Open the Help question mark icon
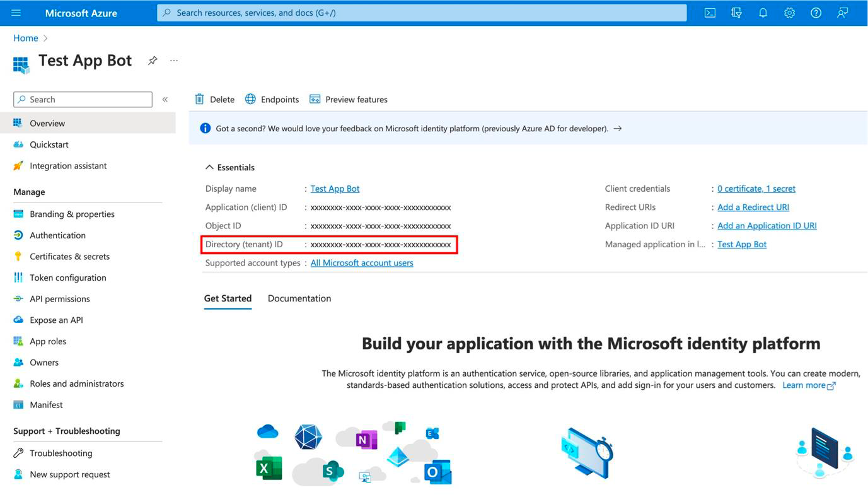 click(x=816, y=13)
